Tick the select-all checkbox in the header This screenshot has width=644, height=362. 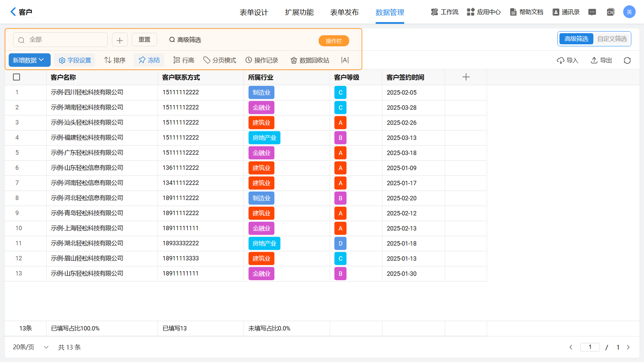(16, 77)
